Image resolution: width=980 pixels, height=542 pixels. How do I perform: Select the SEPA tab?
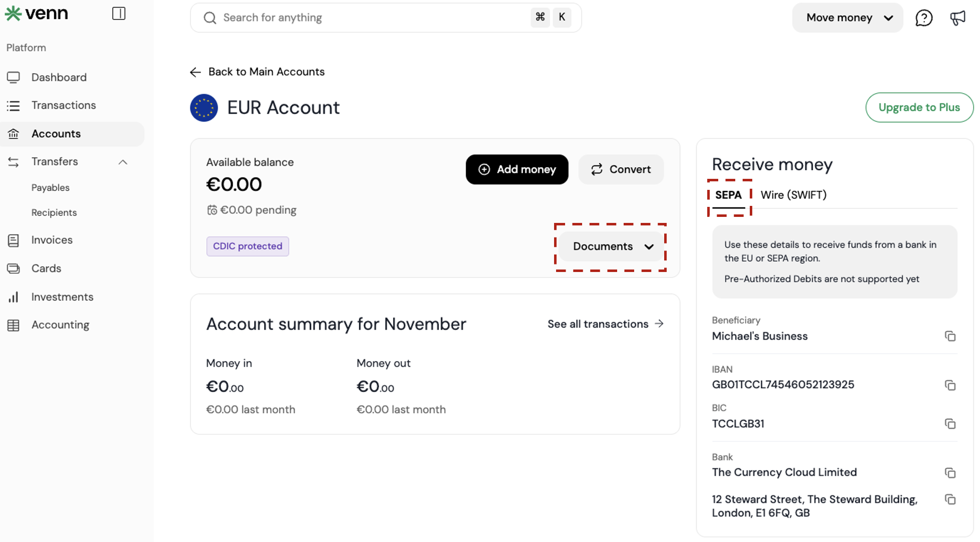pyautogui.click(x=728, y=195)
